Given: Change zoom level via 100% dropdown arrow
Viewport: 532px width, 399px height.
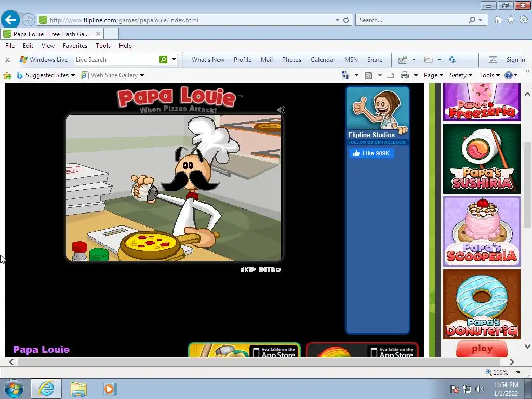Looking at the screenshot, I should [518, 372].
